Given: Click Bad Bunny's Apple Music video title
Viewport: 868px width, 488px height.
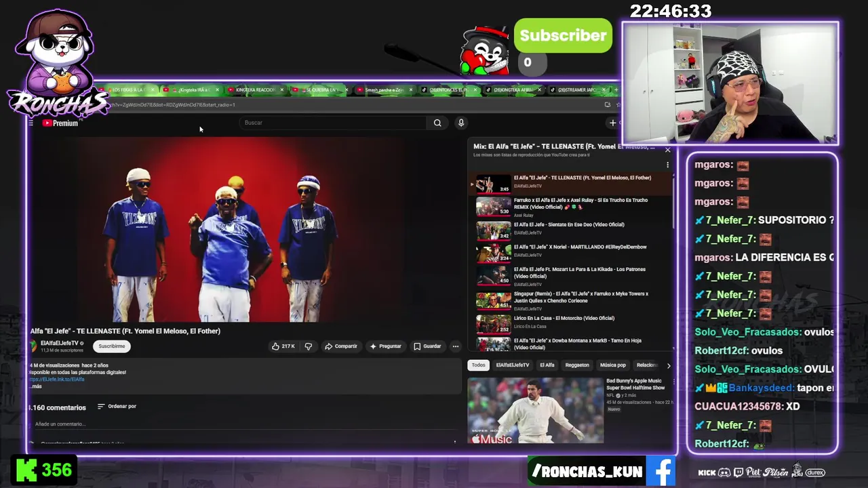Looking at the screenshot, I should [x=635, y=384].
